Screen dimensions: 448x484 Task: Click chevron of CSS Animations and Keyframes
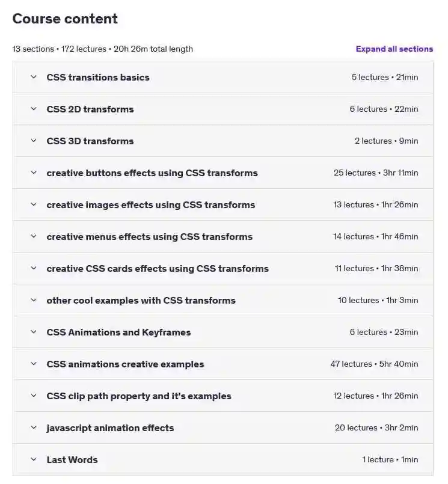(34, 332)
